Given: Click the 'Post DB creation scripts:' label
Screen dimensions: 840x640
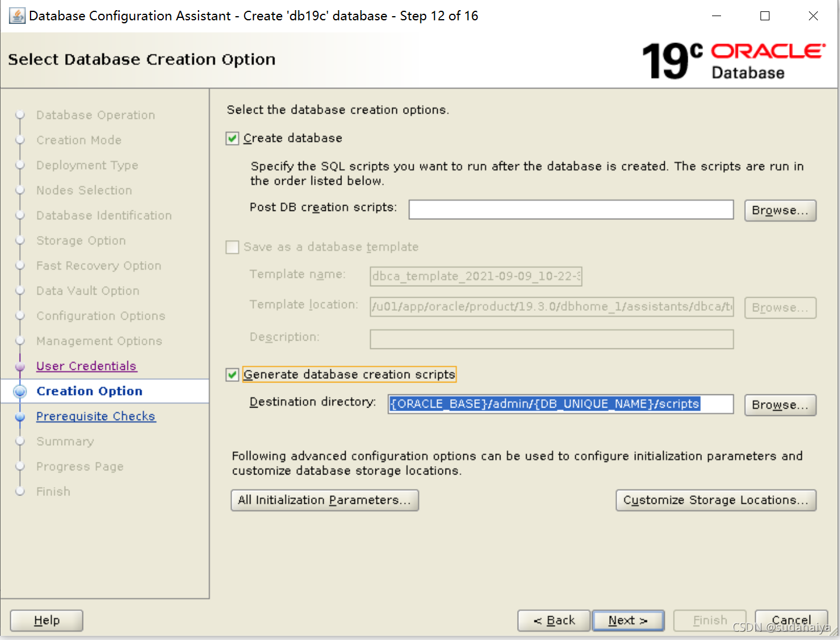Looking at the screenshot, I should click(x=323, y=207).
